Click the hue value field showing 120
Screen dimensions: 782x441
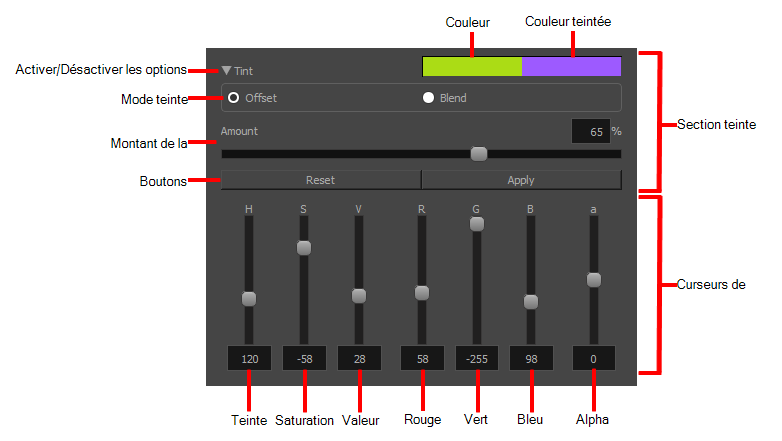[249, 358]
